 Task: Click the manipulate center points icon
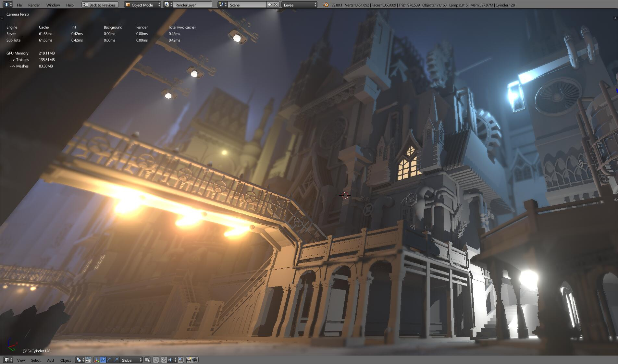[x=88, y=360]
